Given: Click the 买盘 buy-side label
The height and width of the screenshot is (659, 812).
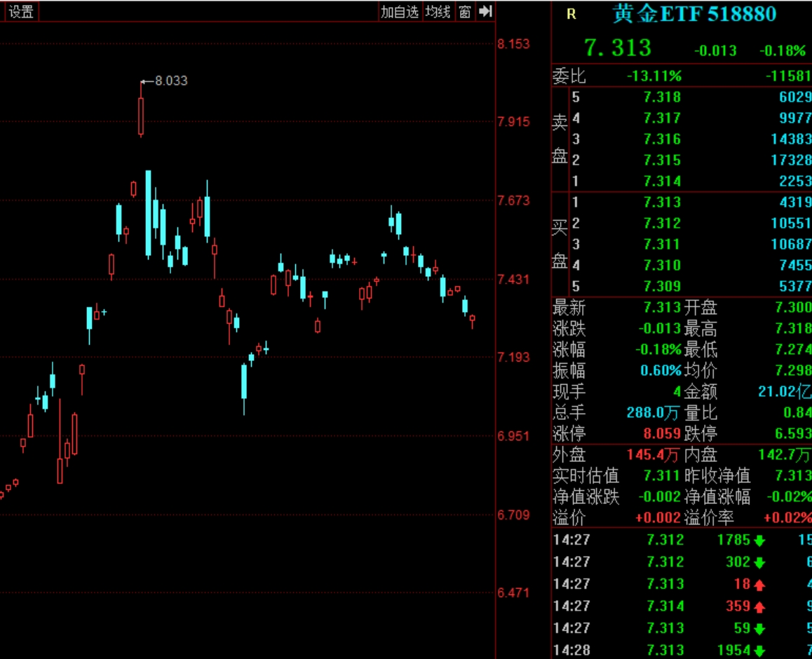Looking at the screenshot, I should tap(560, 244).
